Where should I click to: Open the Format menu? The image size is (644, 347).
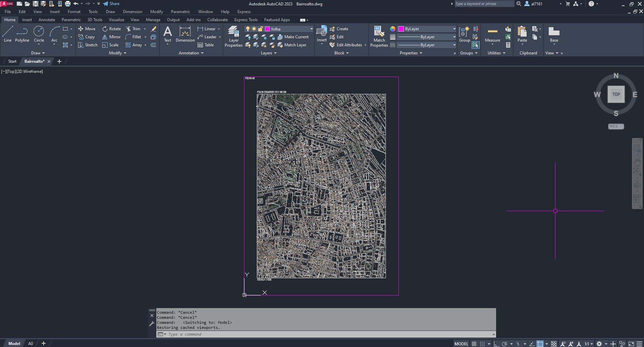[x=74, y=12]
